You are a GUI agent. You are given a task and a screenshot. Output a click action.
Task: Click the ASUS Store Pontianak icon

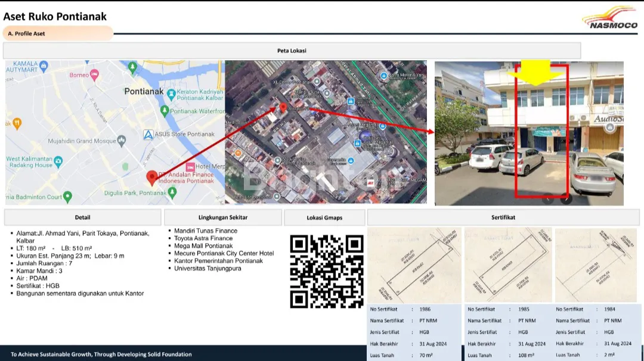tap(148, 135)
